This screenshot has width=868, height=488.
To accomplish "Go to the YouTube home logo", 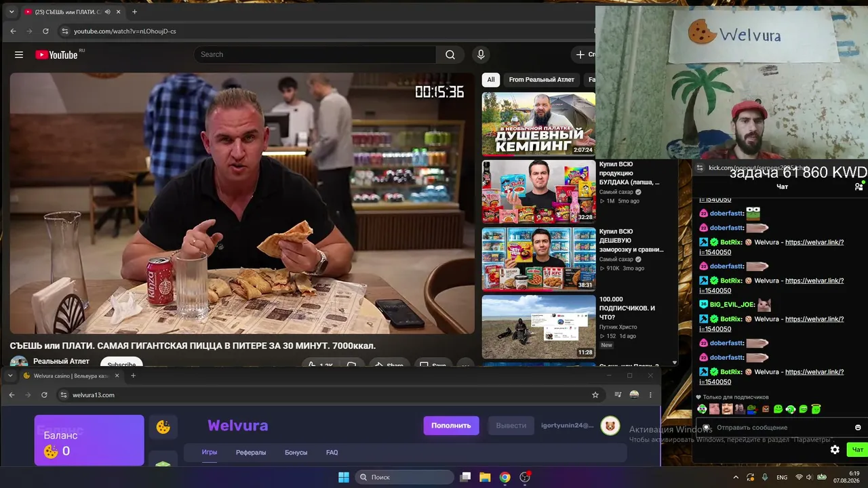I will (57, 55).
